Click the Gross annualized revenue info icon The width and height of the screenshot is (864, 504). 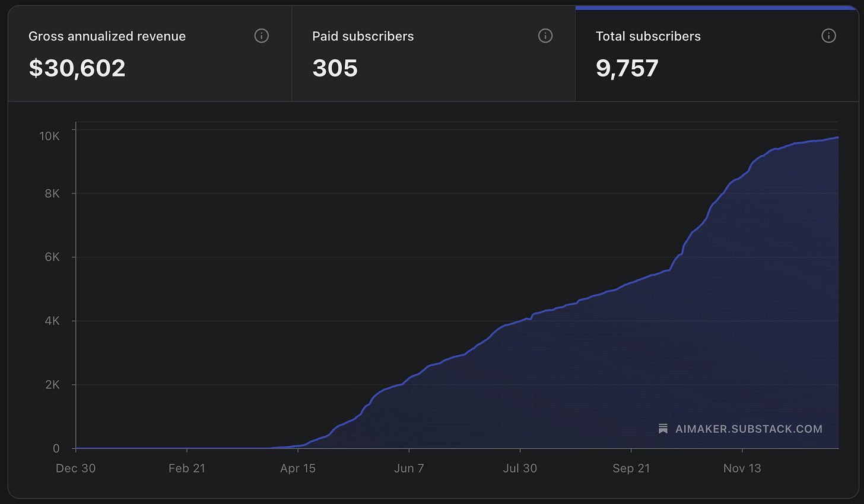(x=261, y=36)
